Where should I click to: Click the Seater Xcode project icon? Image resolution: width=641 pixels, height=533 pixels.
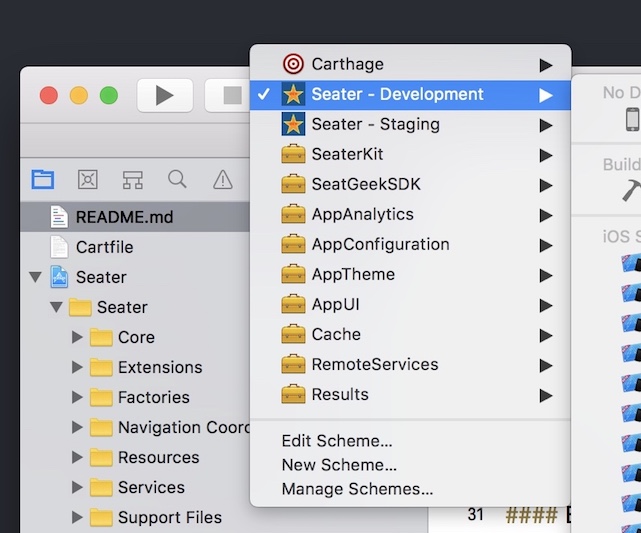tap(59, 277)
